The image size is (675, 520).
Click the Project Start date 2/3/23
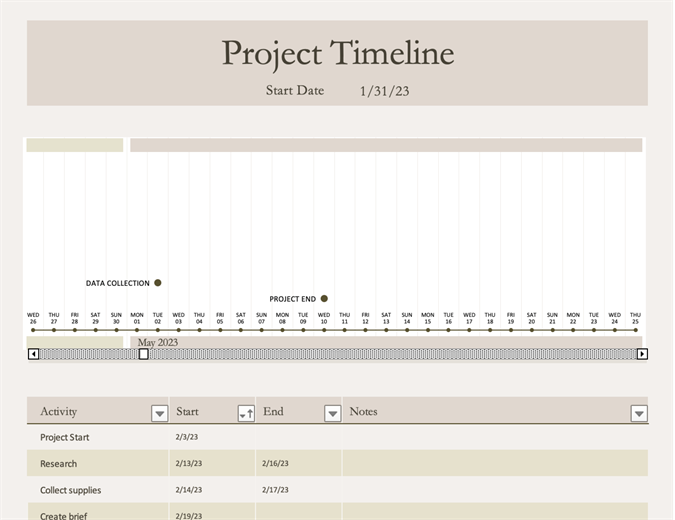[187, 437]
